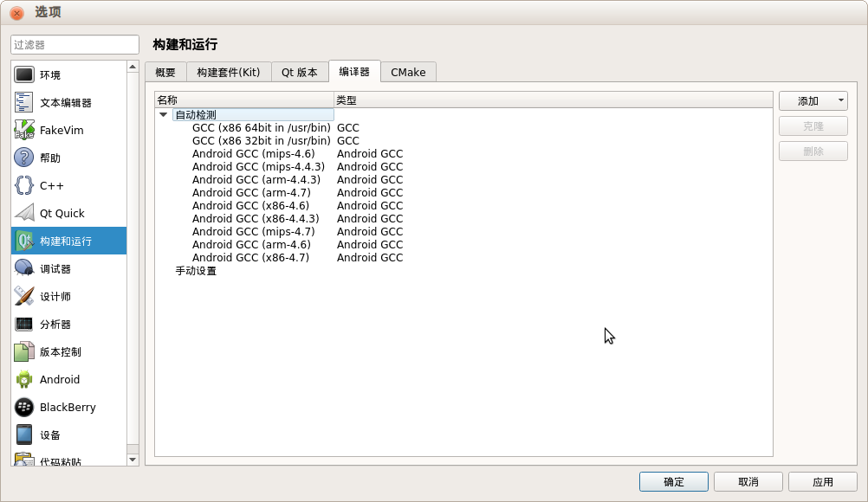This screenshot has width=868, height=502.
Task: Click the 应用 button
Action: point(823,481)
